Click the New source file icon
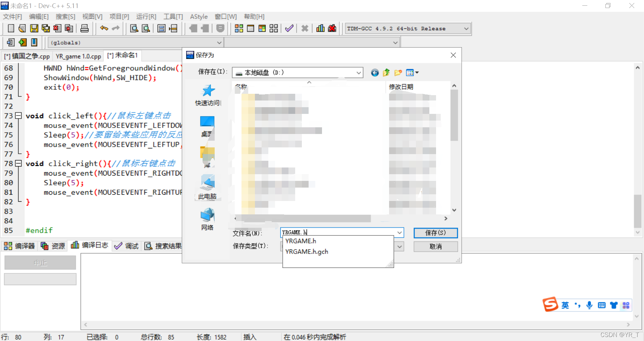Viewport: 644px width, 341px height. (11, 28)
